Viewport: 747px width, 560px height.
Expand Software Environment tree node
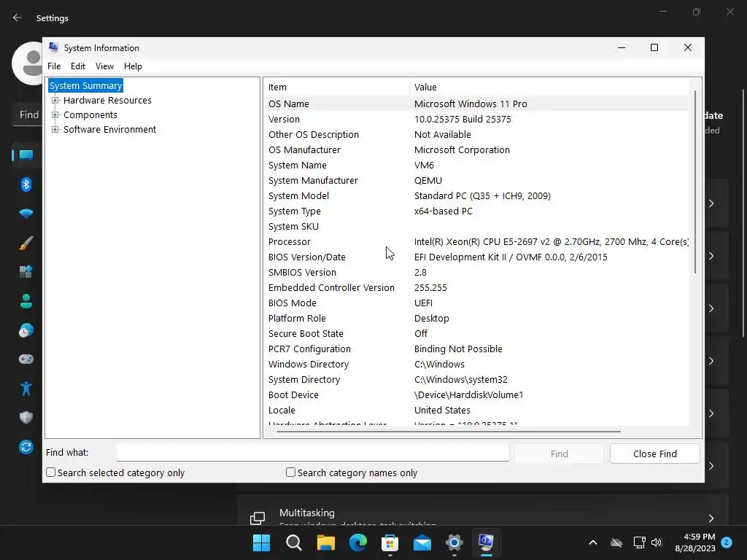55,130
